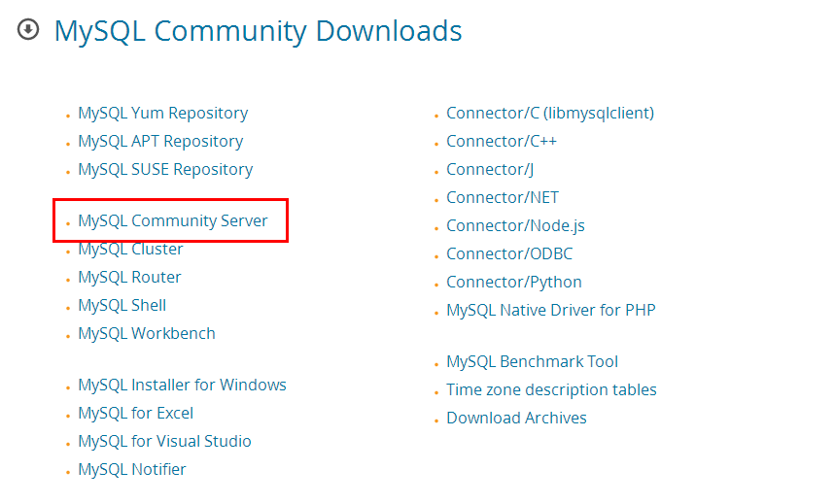The width and height of the screenshot is (835, 504).
Task: Go to MySQL Native Driver for PHP
Action: point(550,311)
